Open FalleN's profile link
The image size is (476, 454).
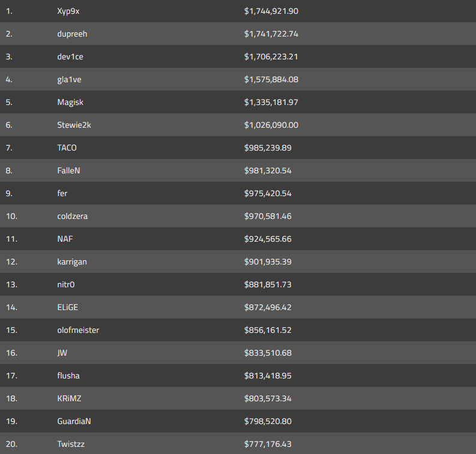pyautogui.click(x=68, y=171)
